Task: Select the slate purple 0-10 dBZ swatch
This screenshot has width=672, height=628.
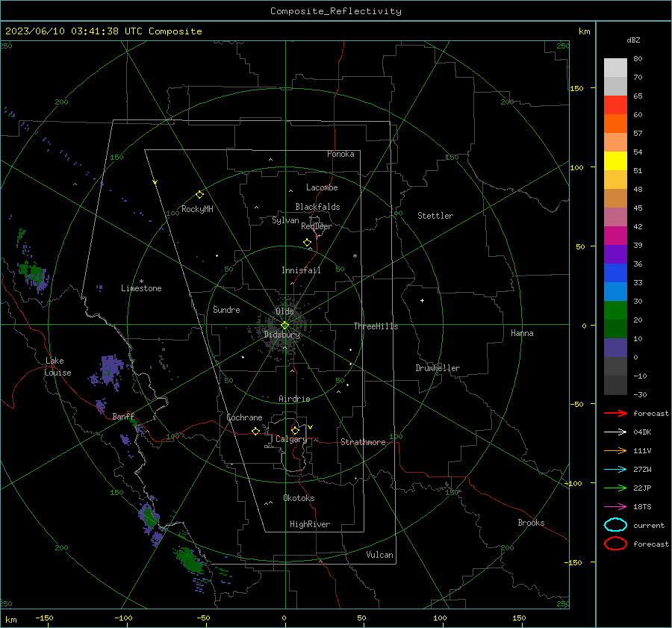Action: (x=615, y=348)
